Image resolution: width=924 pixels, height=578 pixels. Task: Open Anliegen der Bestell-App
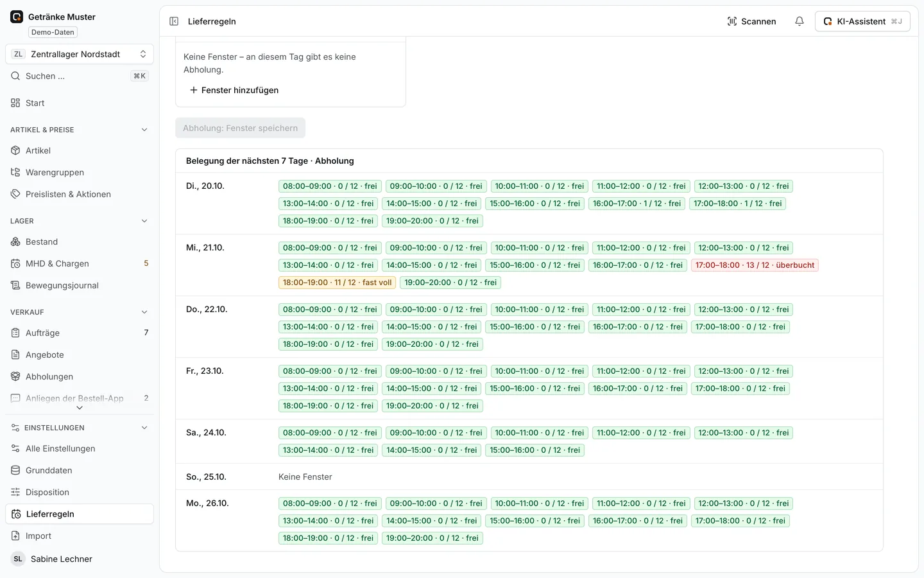80,398
